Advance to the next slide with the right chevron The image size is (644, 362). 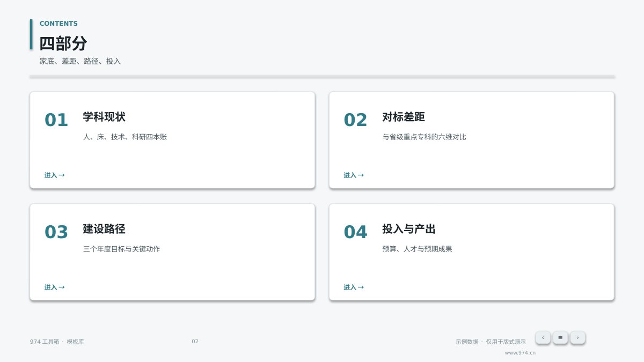tap(577, 337)
